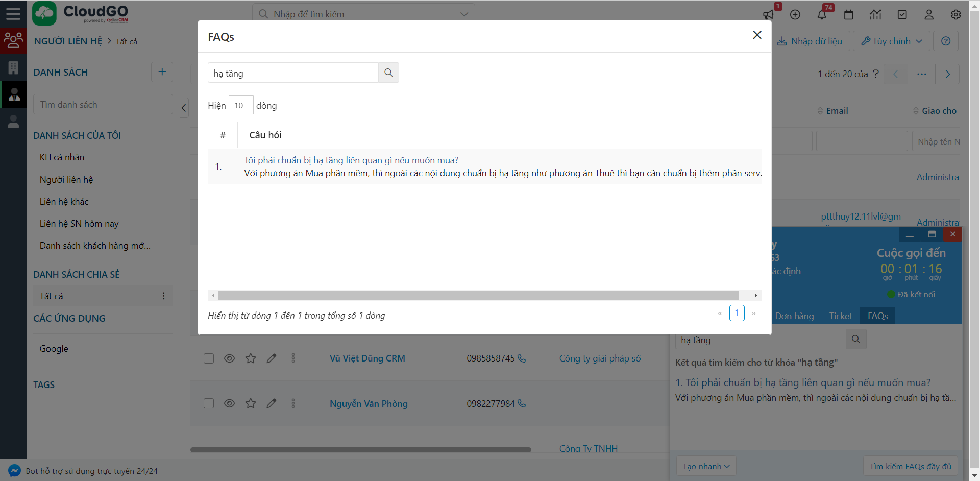Call 0985858745 using phone icon
980x481 pixels.
click(x=522, y=358)
